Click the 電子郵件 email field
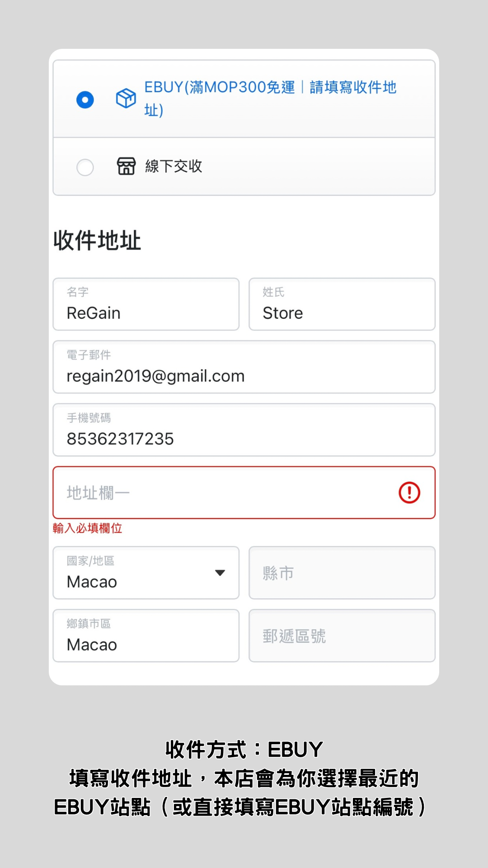Screen dimensions: 488x868 244,367
